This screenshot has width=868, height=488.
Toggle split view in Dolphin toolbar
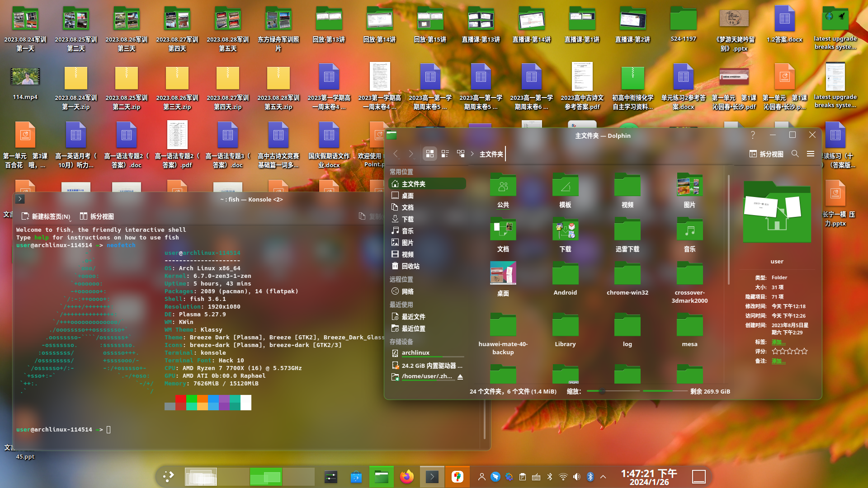tap(766, 154)
